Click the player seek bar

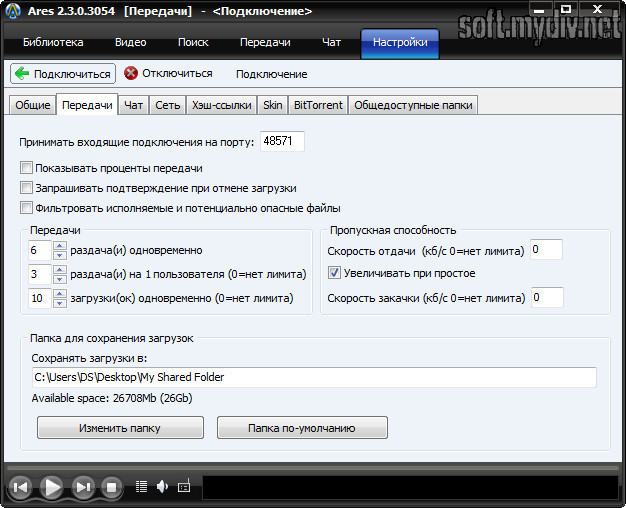pos(313,468)
